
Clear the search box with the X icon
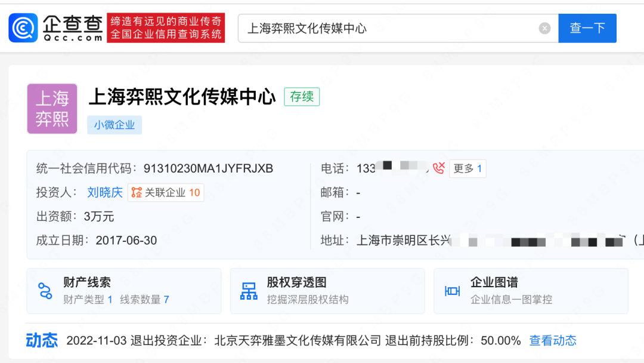click(x=544, y=27)
